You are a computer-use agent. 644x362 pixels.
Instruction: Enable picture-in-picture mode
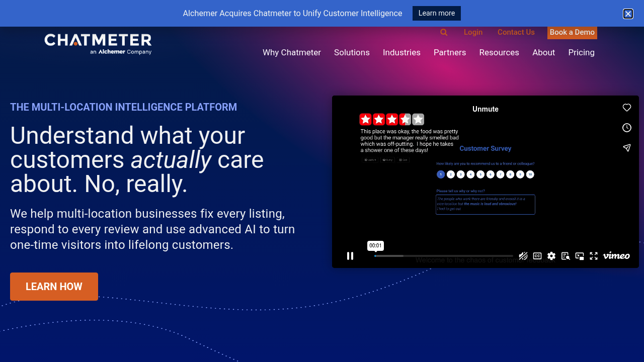pyautogui.click(x=580, y=256)
